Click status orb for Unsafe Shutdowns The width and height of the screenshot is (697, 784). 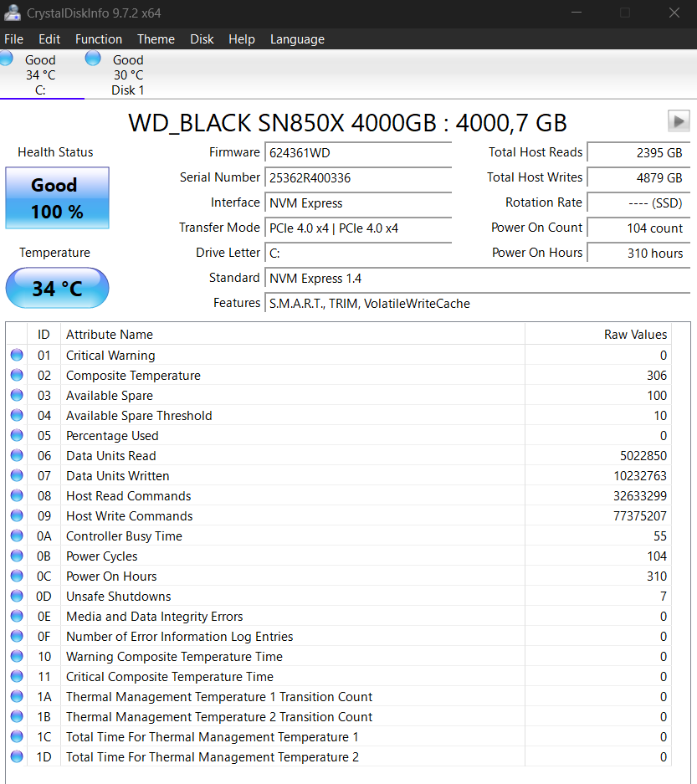coord(17,596)
